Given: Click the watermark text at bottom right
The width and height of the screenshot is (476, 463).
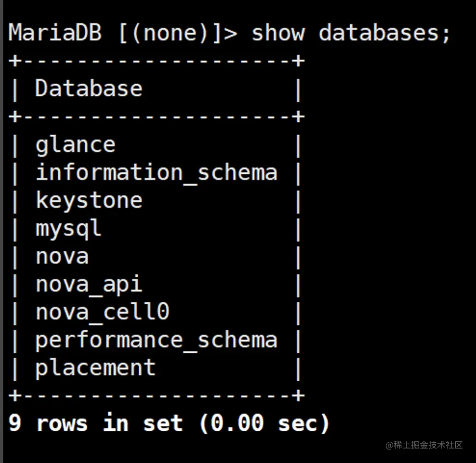Looking at the screenshot, I should tap(424, 445).
